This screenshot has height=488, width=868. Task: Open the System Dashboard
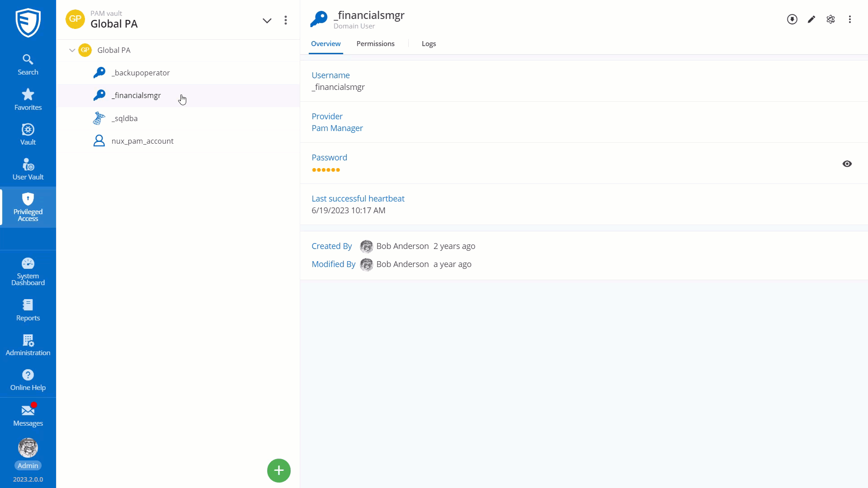28,272
